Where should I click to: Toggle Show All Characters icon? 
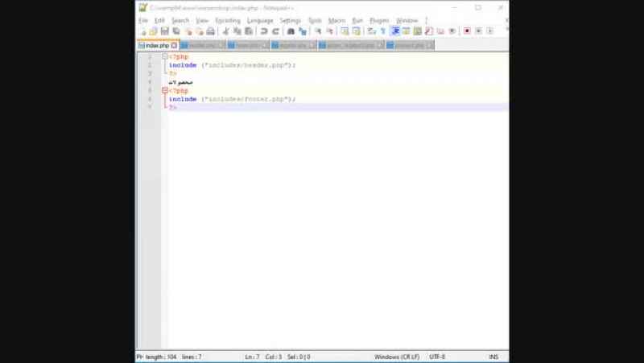click(x=383, y=31)
